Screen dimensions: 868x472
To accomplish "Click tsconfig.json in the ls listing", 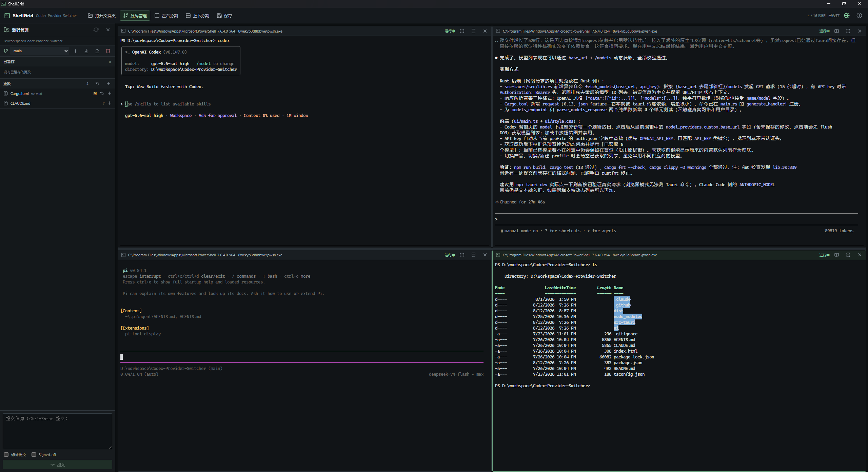I will coord(629,374).
